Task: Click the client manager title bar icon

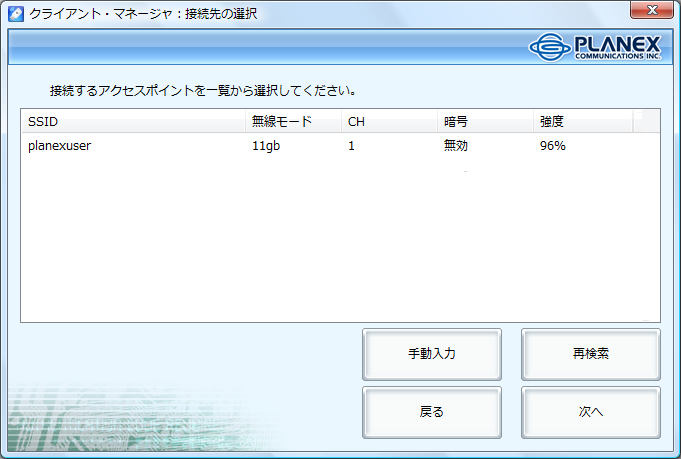Action: [16, 13]
